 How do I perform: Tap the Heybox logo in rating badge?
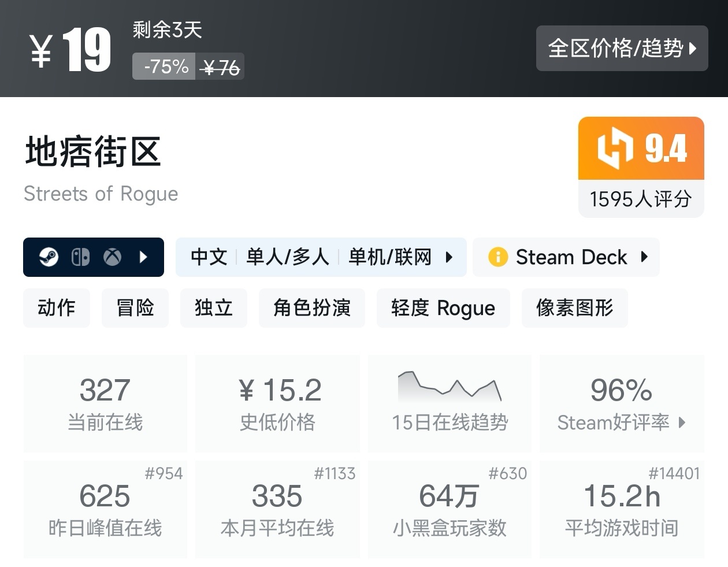coord(615,148)
